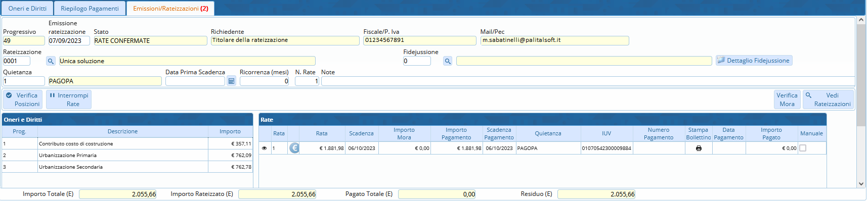Open the Data Prima Scadenza calendar picker
Viewport: 868px width, 202px height.
[x=231, y=81]
